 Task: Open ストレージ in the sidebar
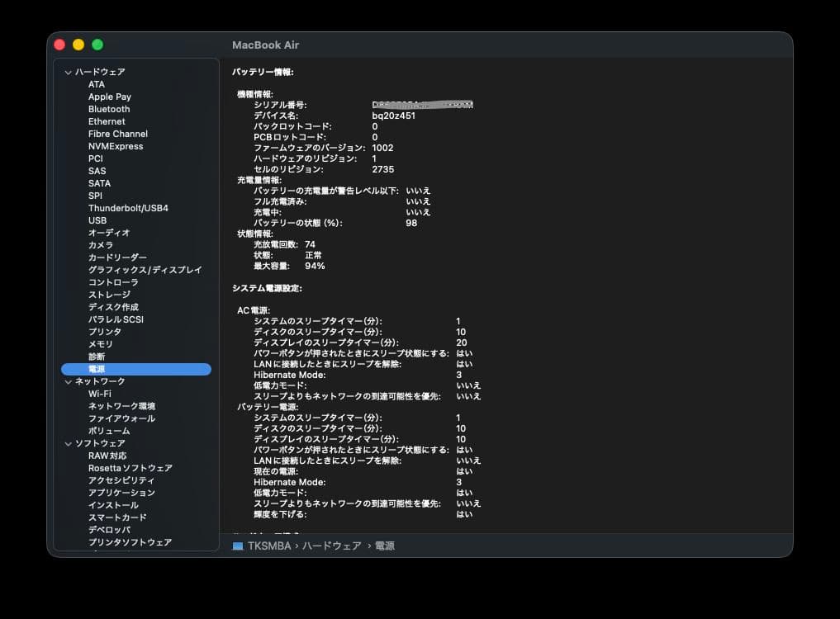point(109,295)
